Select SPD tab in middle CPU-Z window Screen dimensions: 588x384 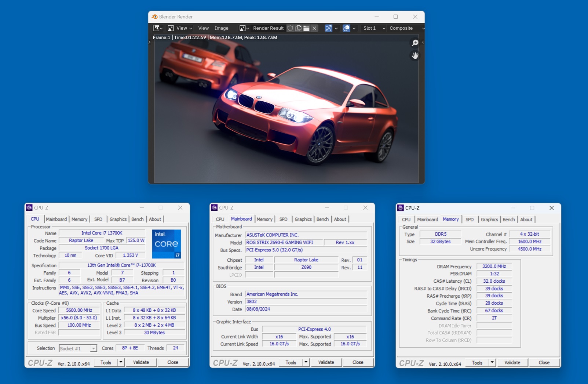[x=283, y=219]
